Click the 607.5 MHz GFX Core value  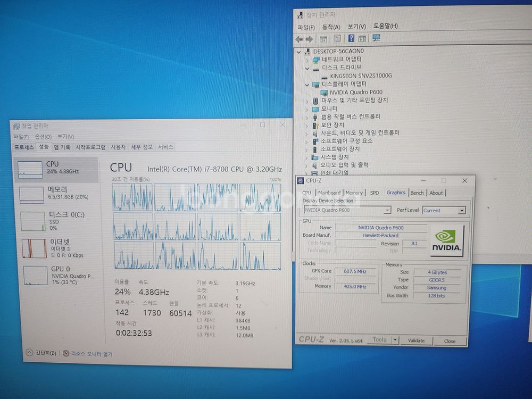[355, 271]
